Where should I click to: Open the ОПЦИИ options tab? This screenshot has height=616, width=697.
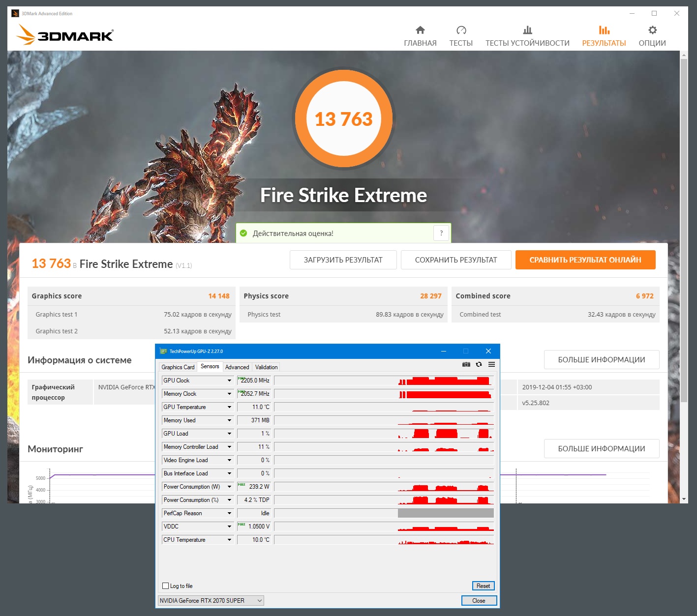(x=652, y=36)
